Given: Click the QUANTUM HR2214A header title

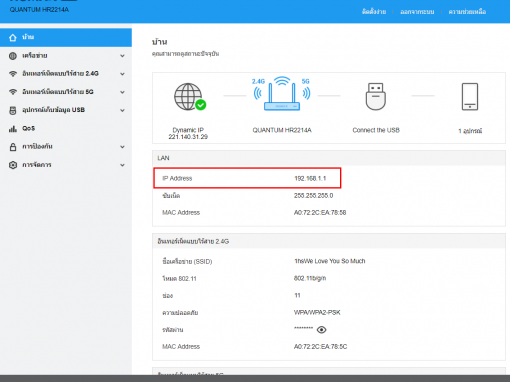Looking at the screenshot, I should point(39,10).
